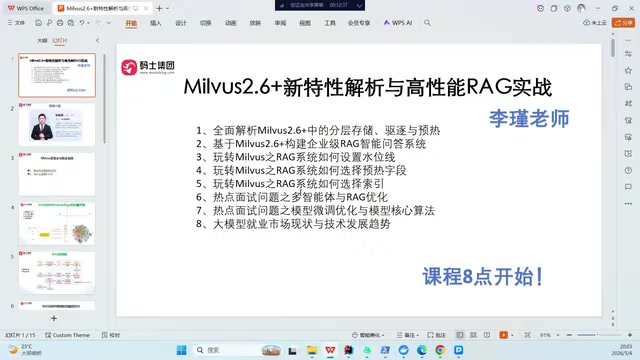Switch to the WPS Office home tab
This screenshot has height=360, width=640.
pos(26,8)
